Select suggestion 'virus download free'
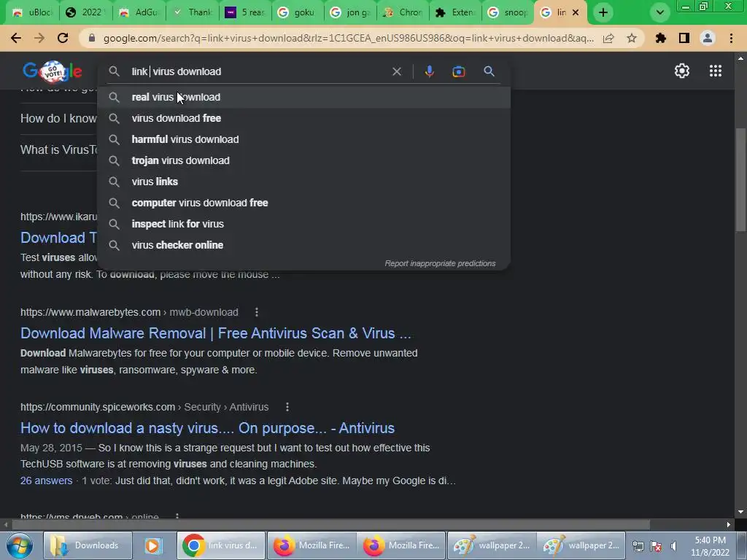 [303, 118]
